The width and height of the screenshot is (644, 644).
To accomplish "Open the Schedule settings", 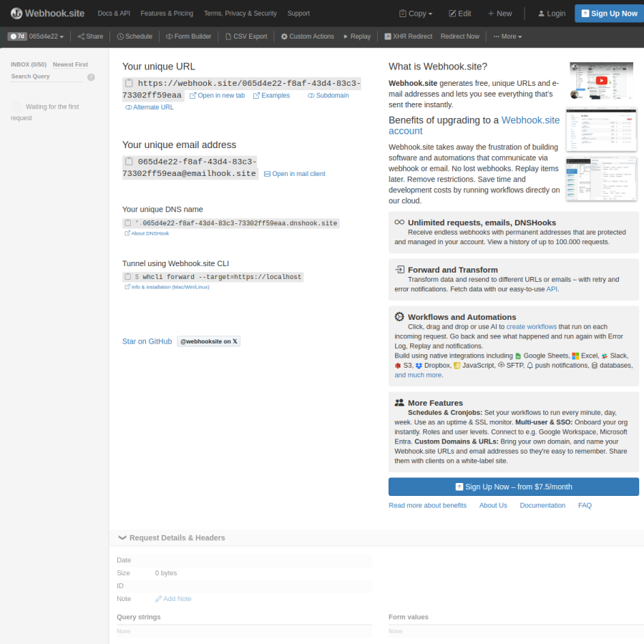I will (x=135, y=36).
